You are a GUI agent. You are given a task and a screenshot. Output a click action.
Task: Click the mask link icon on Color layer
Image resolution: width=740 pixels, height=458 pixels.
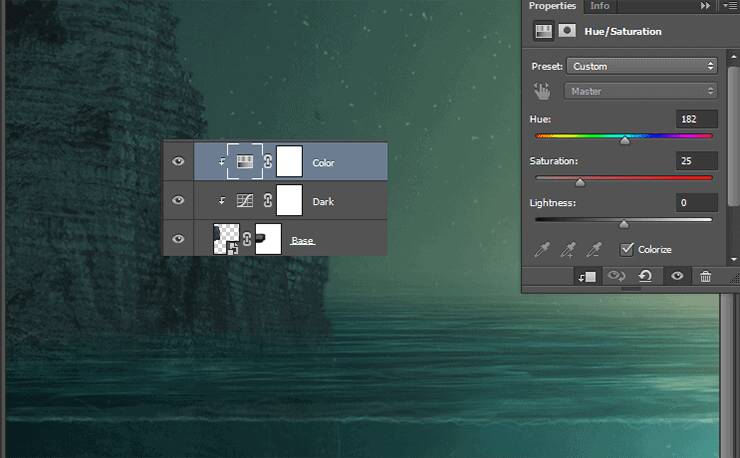click(x=268, y=161)
